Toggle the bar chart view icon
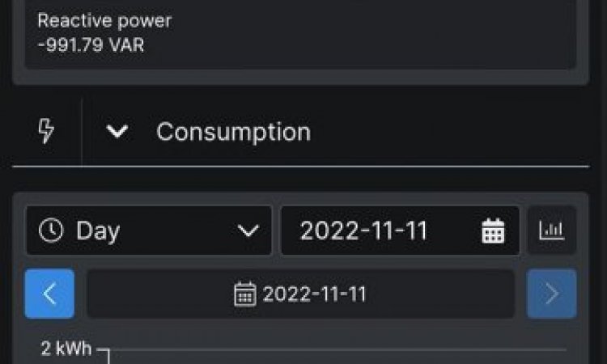This screenshot has height=364, width=607. 552,231
